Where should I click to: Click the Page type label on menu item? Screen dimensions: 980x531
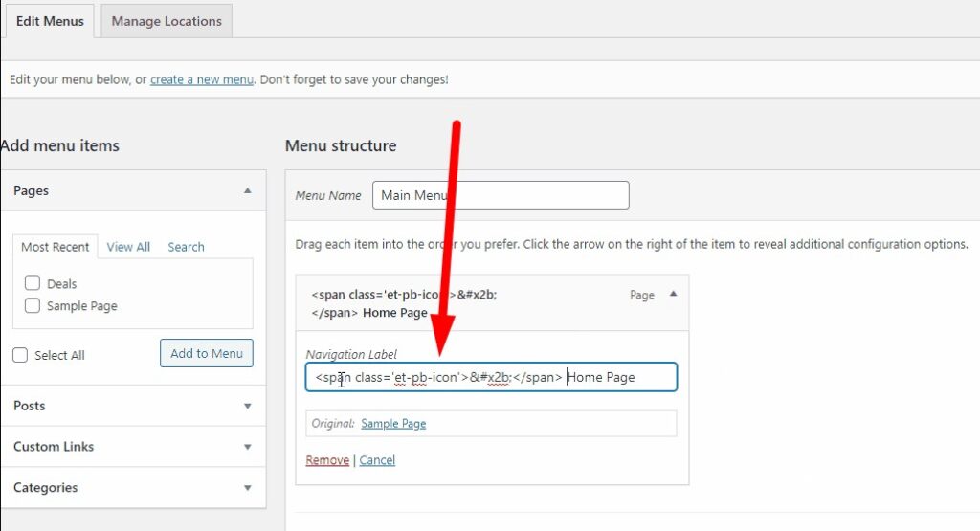click(x=642, y=295)
